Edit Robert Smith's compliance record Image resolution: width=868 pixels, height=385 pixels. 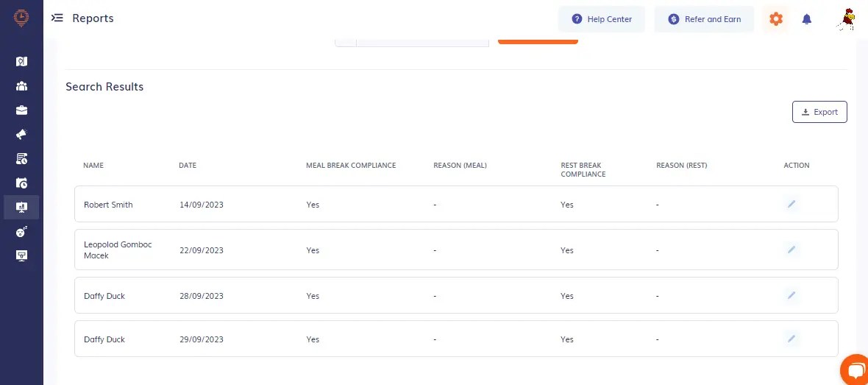[791, 205]
